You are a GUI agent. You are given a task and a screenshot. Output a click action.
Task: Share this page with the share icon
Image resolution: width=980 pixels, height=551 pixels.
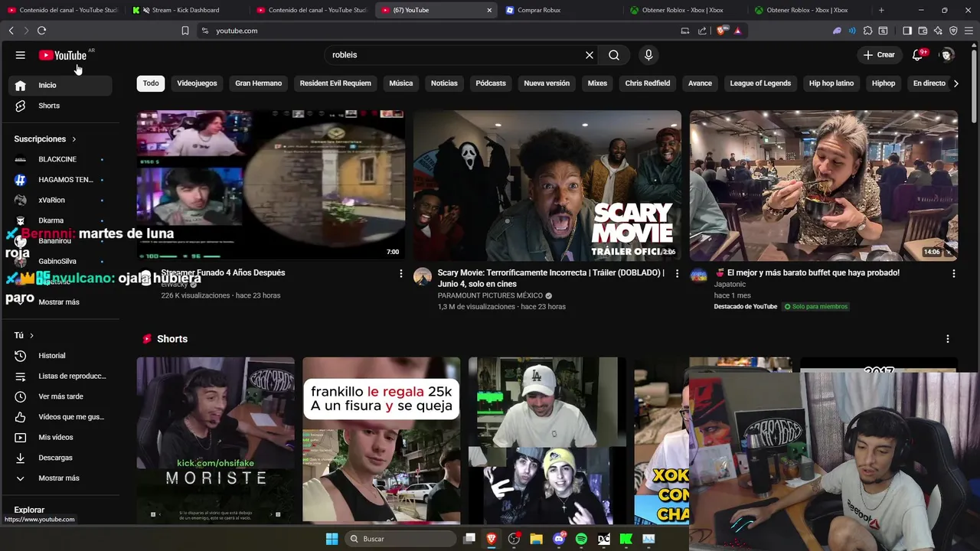click(x=702, y=31)
